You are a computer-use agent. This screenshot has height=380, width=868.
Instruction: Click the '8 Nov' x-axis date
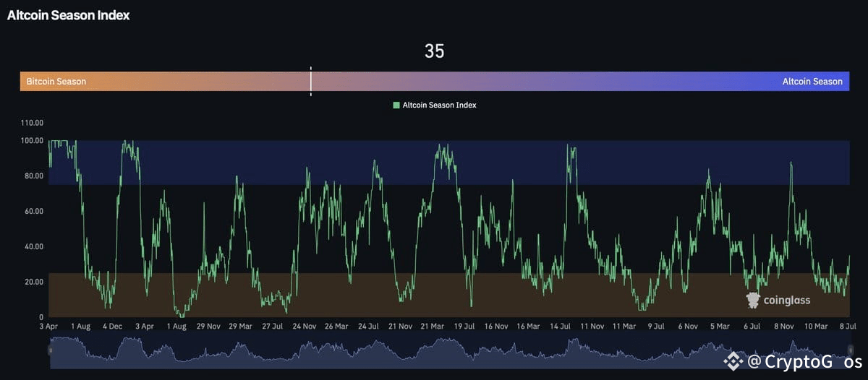pos(783,327)
